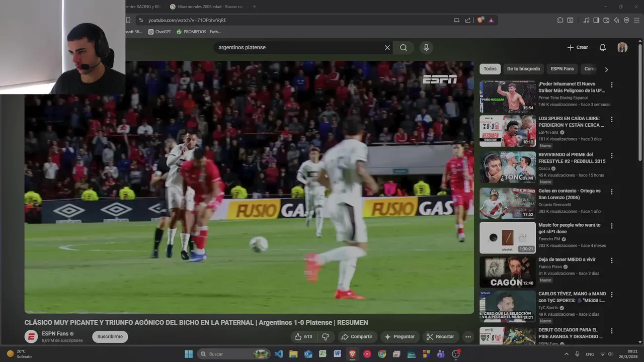Switch to Maxi morales 2008 edad tab
The height and width of the screenshot is (362, 644).
[206, 7]
